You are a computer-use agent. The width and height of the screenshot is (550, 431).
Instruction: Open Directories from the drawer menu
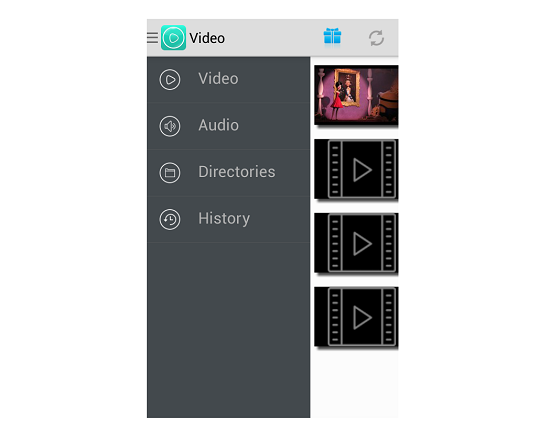click(228, 173)
